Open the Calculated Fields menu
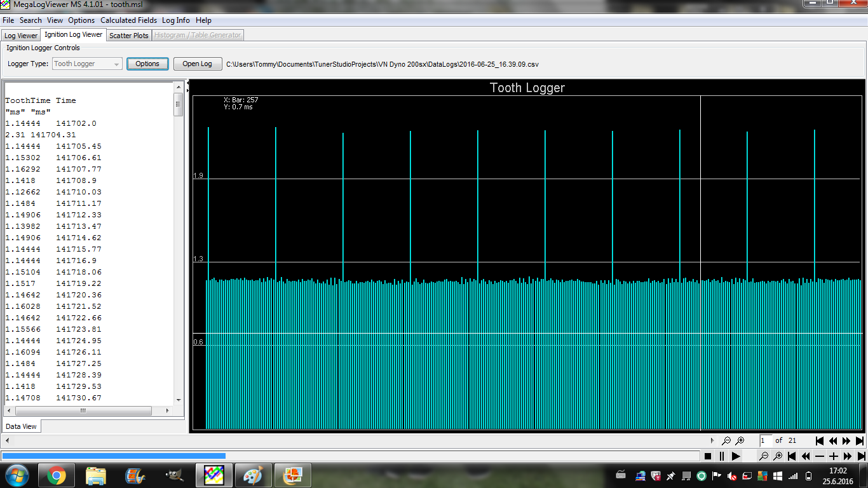Screen dimensions: 868x488 point(128,20)
